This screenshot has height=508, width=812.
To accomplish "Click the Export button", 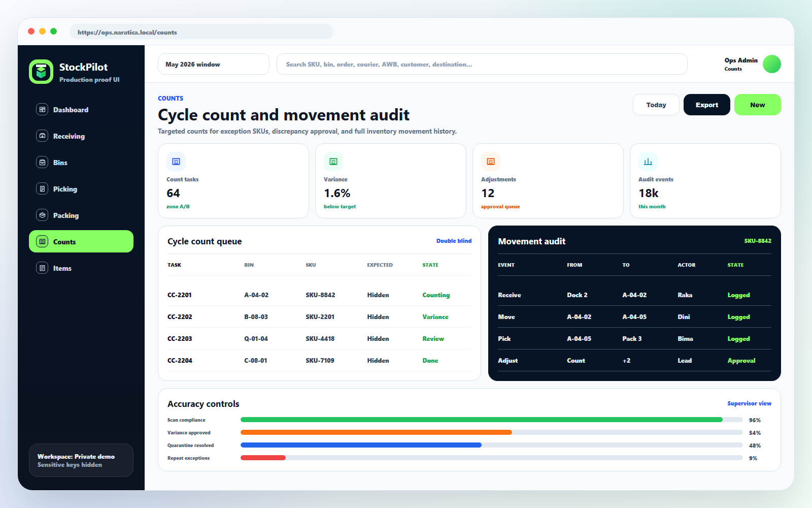I will tap(707, 105).
